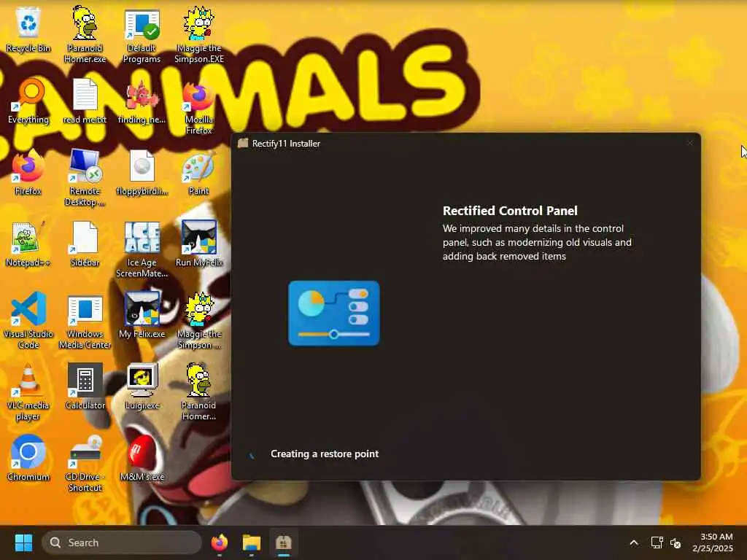Click the muted volume tray icon

pos(675,542)
